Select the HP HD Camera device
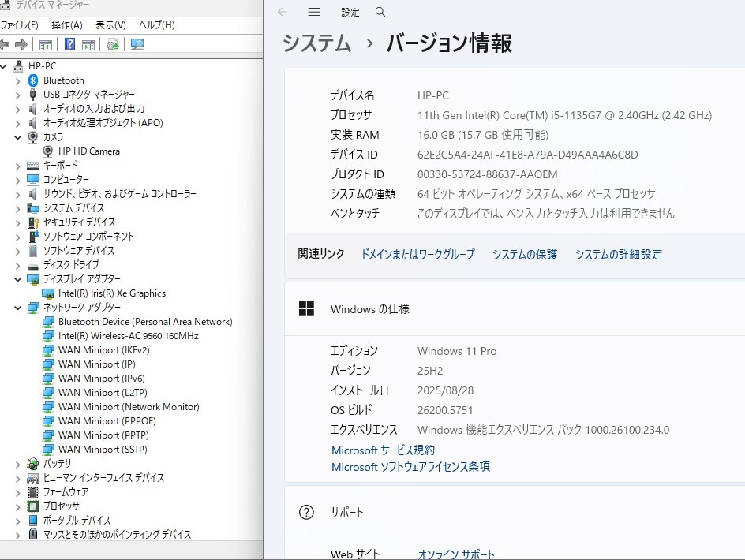The image size is (745, 560). pyautogui.click(x=88, y=151)
